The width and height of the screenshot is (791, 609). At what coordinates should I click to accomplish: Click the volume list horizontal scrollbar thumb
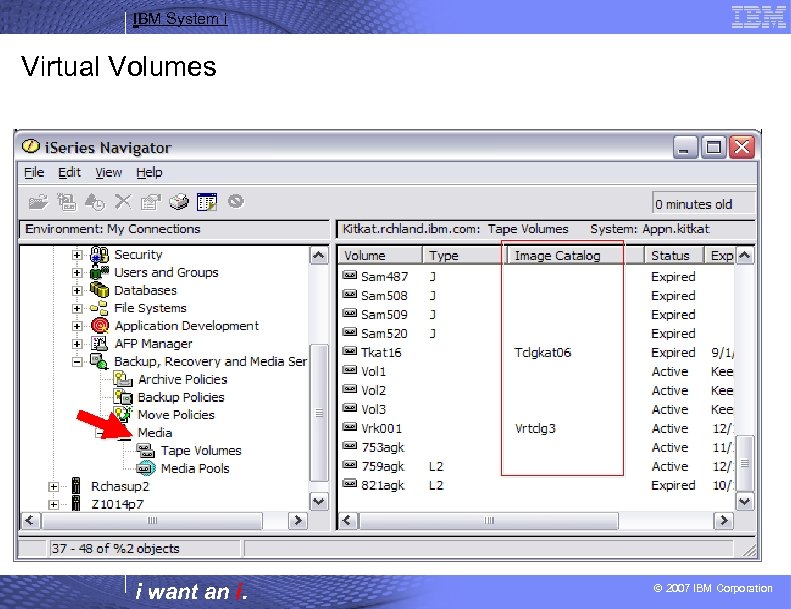(488, 520)
